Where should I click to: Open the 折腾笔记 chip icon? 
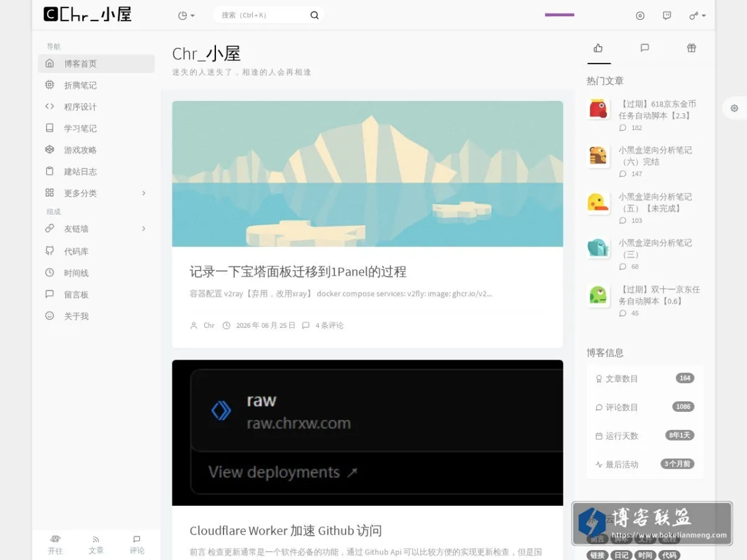coord(50,85)
